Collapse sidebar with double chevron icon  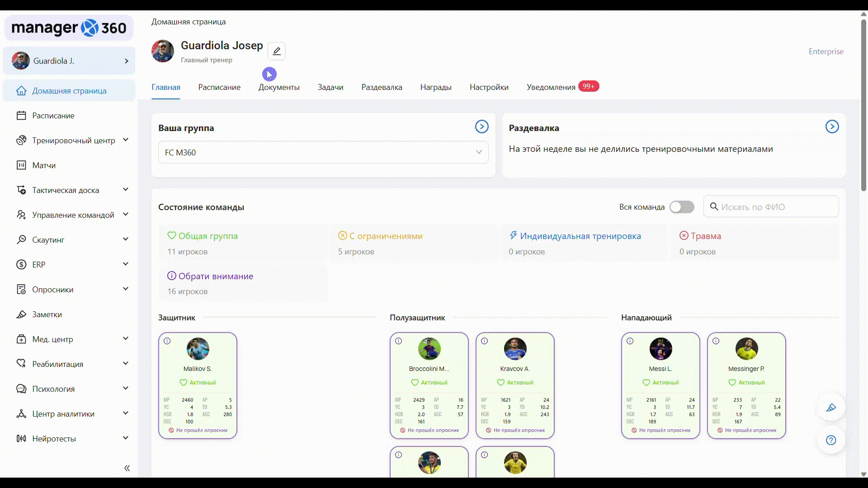point(127,468)
